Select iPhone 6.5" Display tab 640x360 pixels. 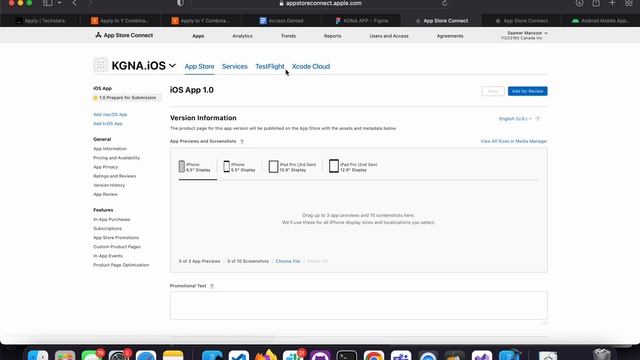195,167
